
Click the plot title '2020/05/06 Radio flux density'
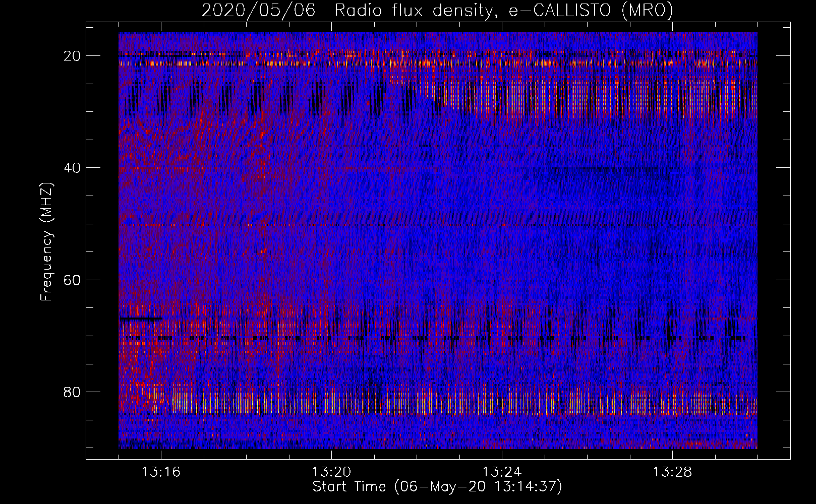click(437, 10)
